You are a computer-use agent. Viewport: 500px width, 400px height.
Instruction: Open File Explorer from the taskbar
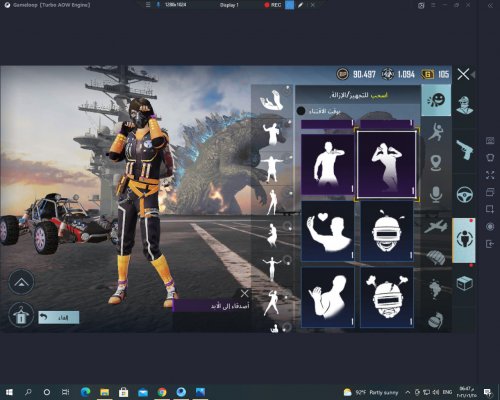tap(104, 392)
